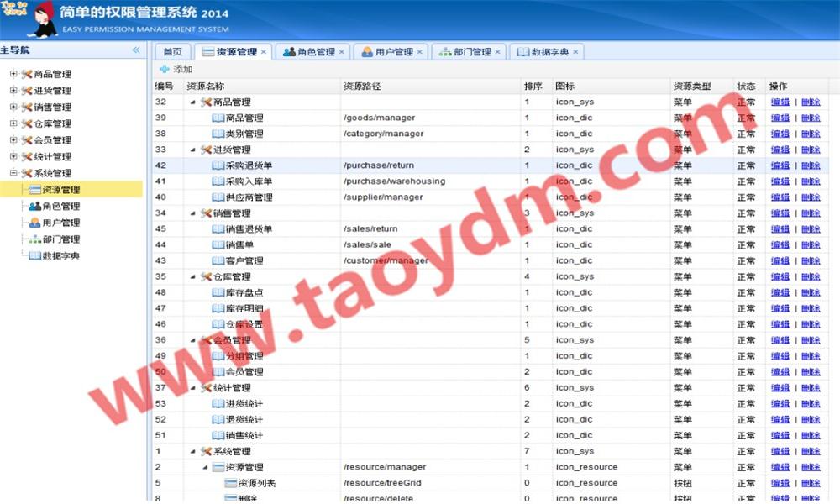Image resolution: width=840 pixels, height=504 pixels.
Task: Click the 资源路径 column header
Action: tap(430, 87)
